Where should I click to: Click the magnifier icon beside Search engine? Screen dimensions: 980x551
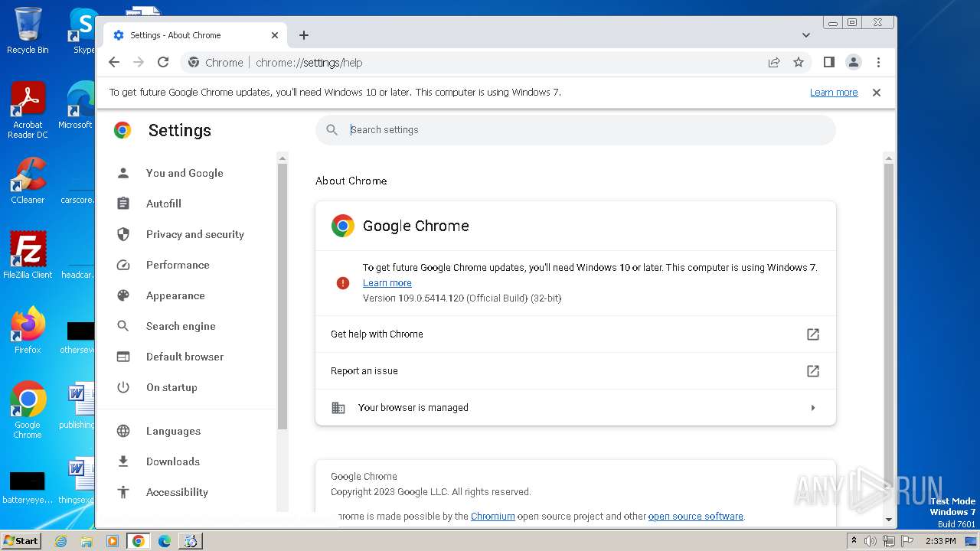(123, 326)
